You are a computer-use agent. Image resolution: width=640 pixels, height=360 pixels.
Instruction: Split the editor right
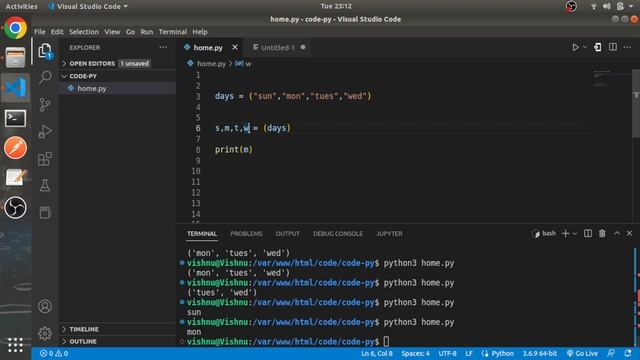[613, 47]
